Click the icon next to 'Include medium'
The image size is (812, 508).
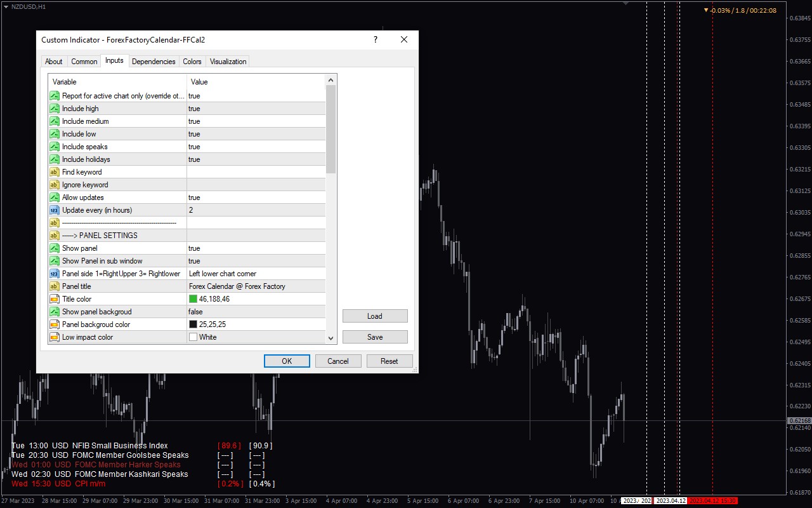point(55,121)
